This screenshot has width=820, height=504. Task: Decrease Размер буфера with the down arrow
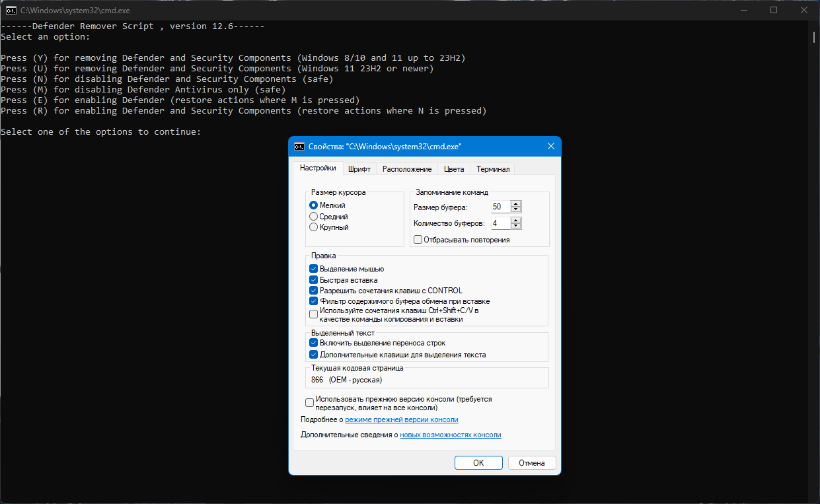[x=516, y=210]
